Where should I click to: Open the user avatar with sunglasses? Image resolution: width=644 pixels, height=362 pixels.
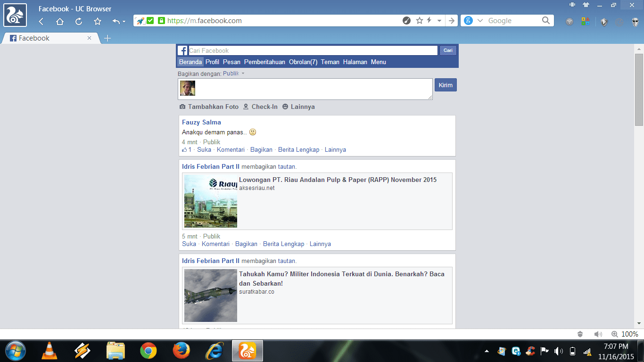(635, 22)
